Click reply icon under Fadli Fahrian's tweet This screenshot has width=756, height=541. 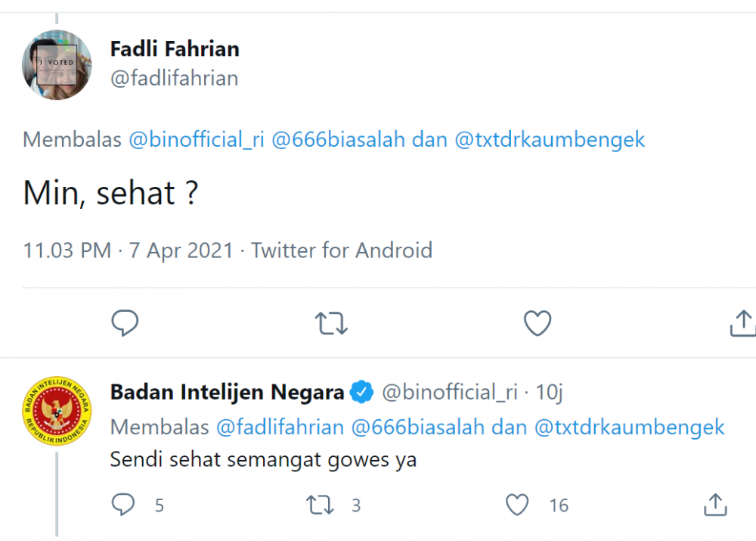point(125,323)
